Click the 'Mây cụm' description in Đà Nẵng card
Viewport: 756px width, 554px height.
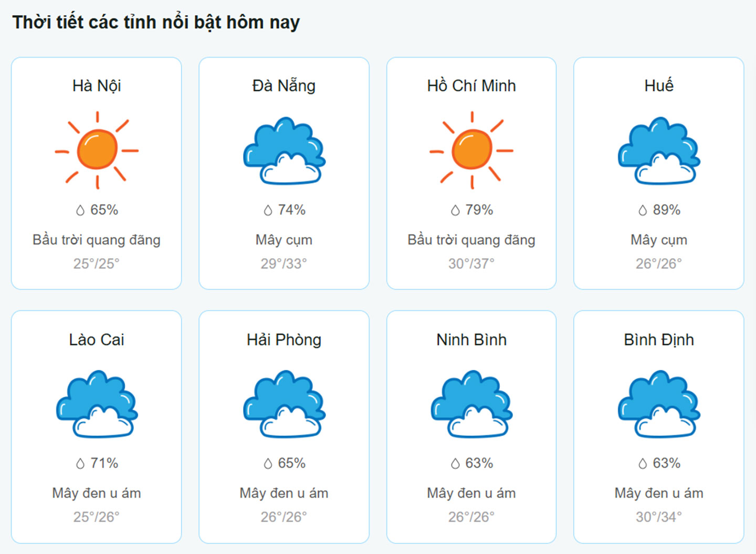(x=284, y=240)
